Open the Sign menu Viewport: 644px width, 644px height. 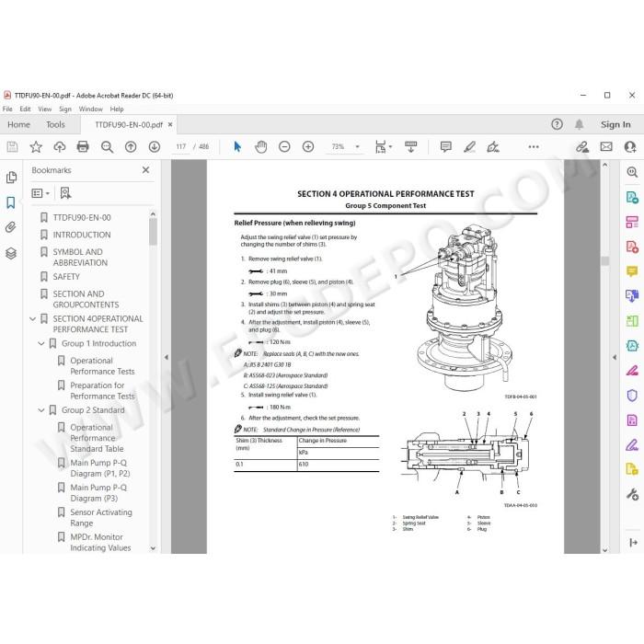tap(65, 109)
